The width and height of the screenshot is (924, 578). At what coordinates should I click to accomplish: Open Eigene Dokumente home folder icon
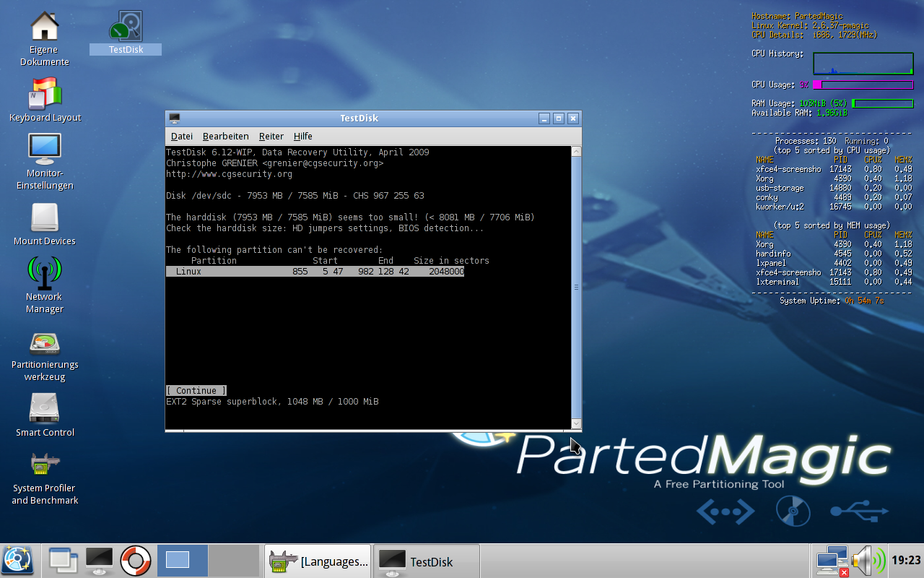click(x=45, y=38)
